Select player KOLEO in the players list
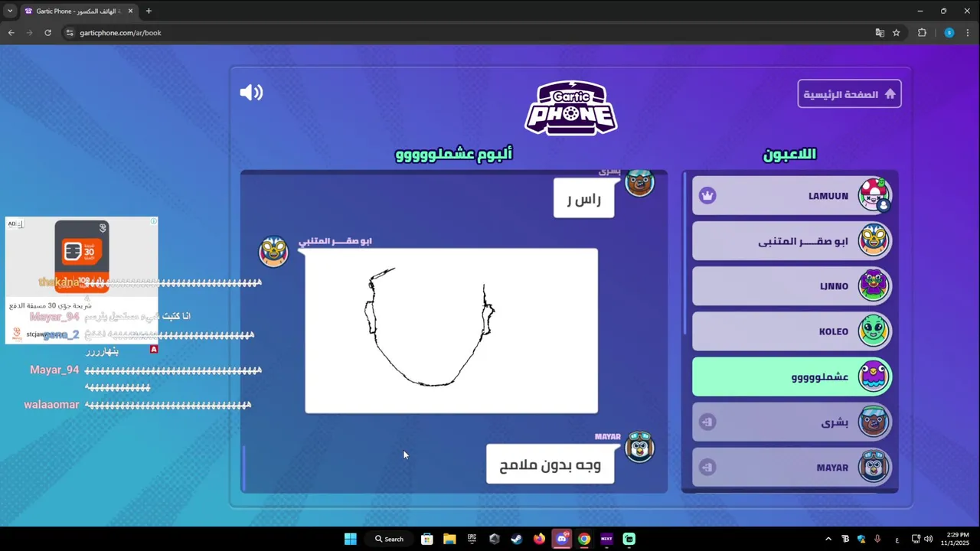Viewport: 980px width, 551px height. coord(792,331)
